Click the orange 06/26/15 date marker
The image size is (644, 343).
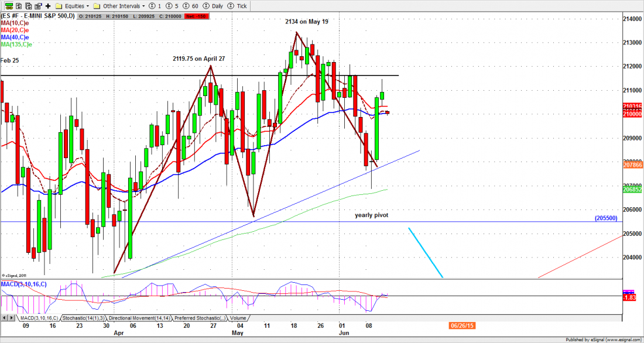[x=462, y=325]
